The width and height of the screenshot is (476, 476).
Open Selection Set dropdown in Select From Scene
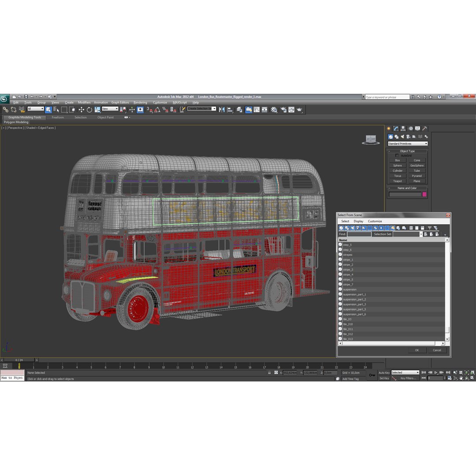(421, 234)
